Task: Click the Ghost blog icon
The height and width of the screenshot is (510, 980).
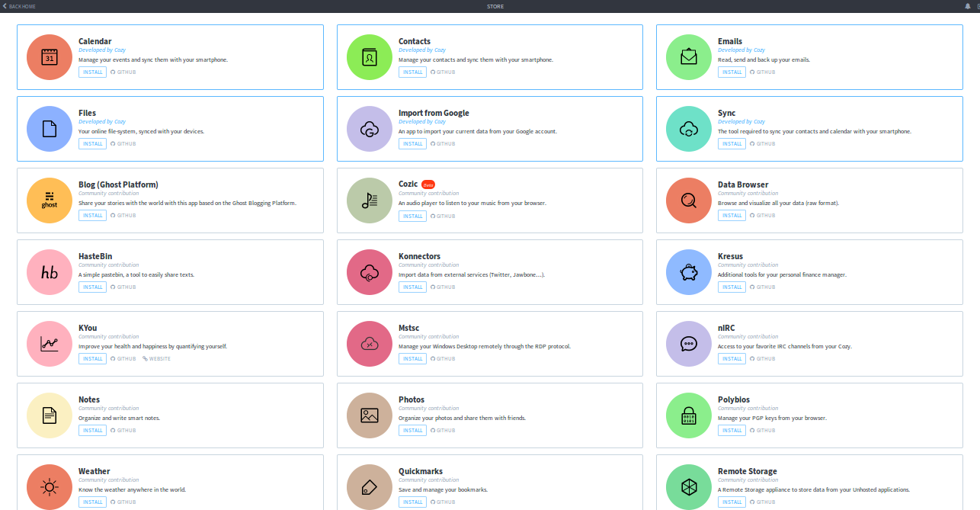Action: (x=50, y=200)
